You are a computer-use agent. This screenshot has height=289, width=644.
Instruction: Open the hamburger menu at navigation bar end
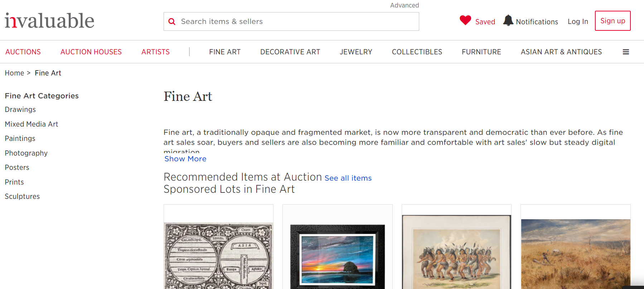point(626,52)
